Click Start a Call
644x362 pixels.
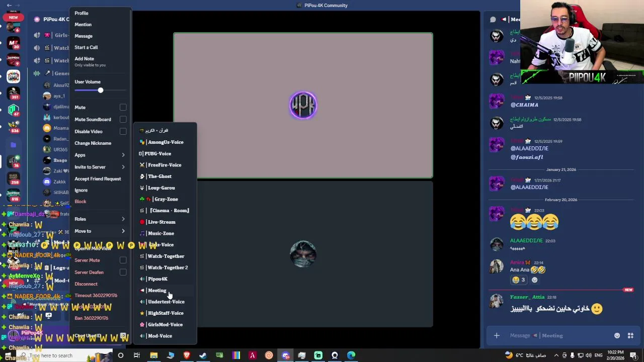pyautogui.click(x=86, y=47)
